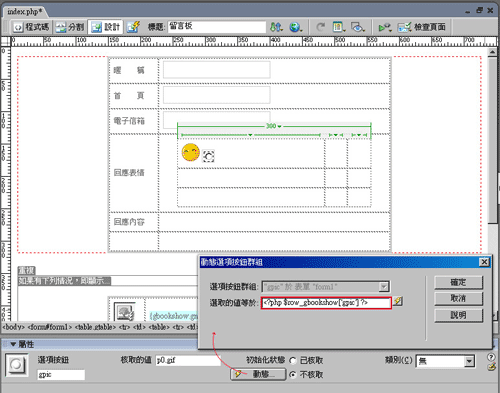The image size is (500, 393).
Task: Switch to 分割 split view
Action: 69,27
